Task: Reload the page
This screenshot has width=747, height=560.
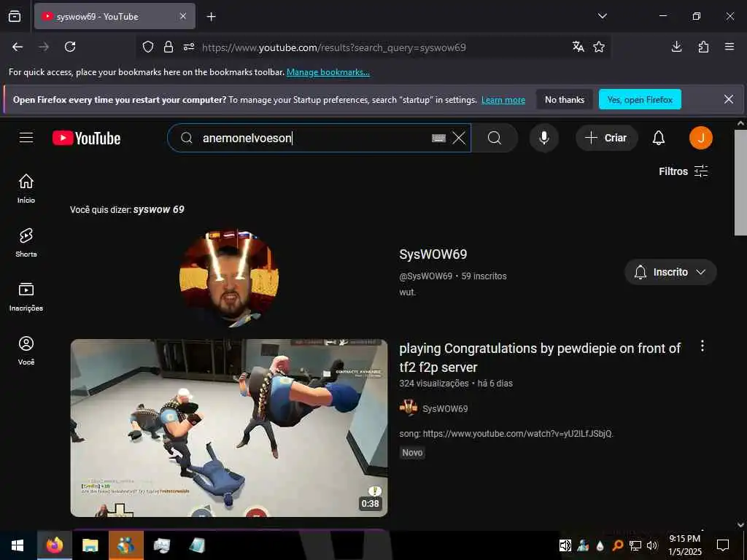Action: pos(70,47)
